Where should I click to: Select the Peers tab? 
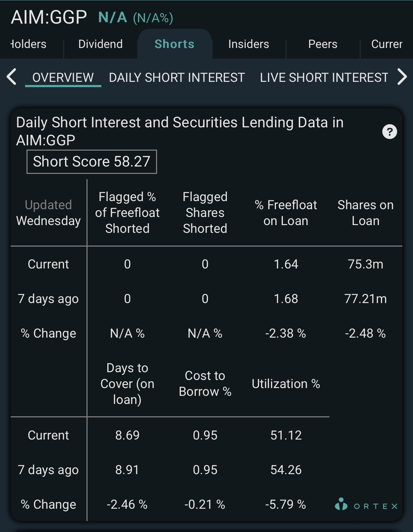pos(323,44)
